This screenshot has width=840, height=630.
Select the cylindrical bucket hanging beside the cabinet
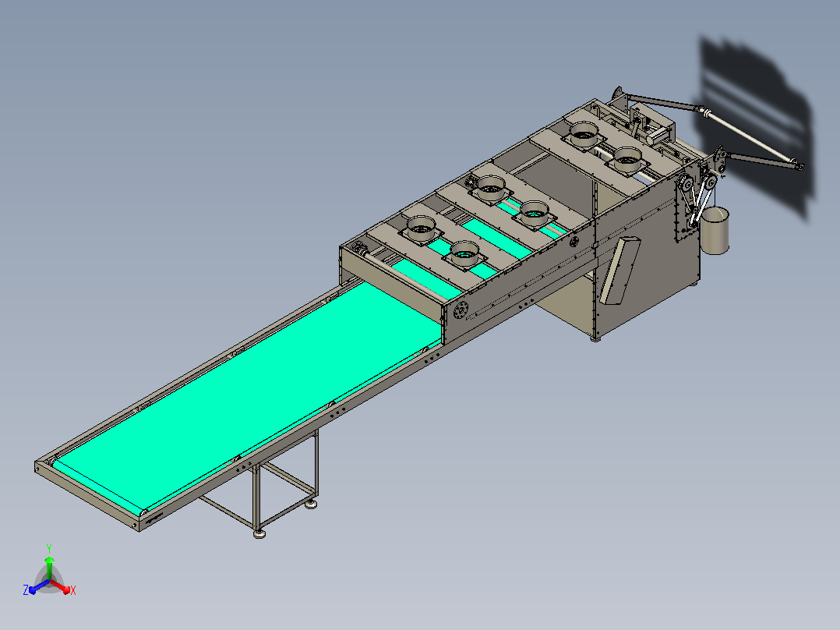[715, 231]
